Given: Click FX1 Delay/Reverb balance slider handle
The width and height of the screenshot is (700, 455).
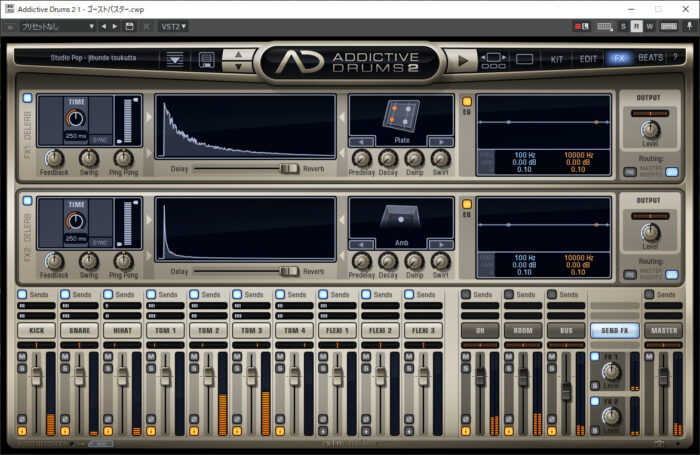Looking at the screenshot, I should [x=289, y=168].
